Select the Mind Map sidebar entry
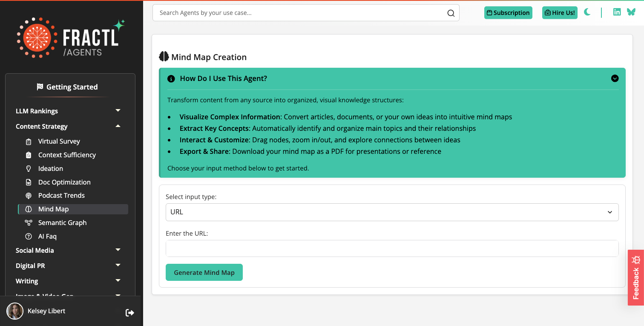The height and width of the screenshot is (326, 644). [x=54, y=209]
